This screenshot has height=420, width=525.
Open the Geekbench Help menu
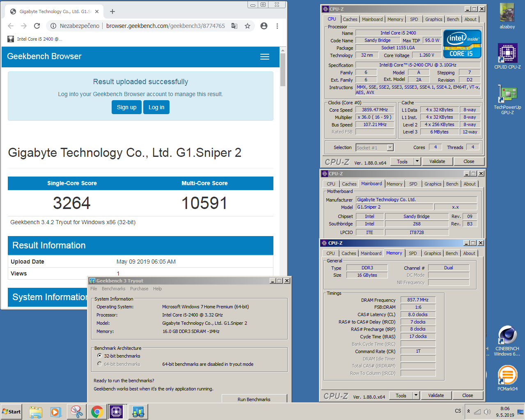(158, 289)
